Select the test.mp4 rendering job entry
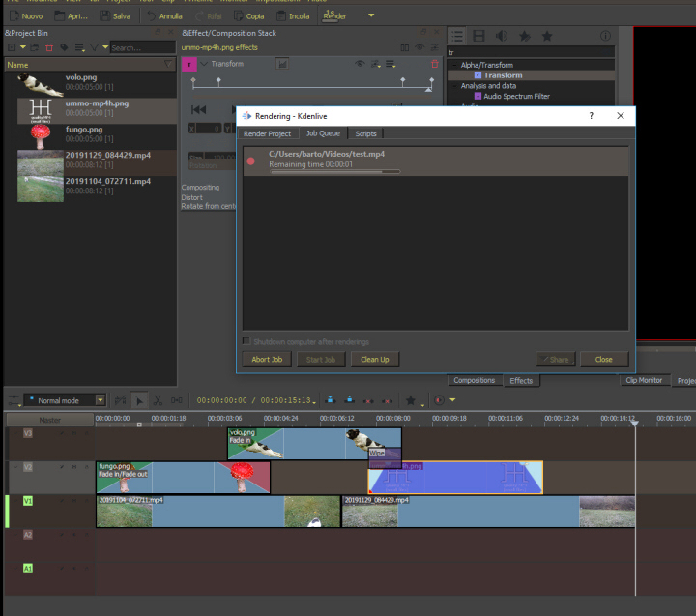The height and width of the screenshot is (616, 696). click(435, 161)
